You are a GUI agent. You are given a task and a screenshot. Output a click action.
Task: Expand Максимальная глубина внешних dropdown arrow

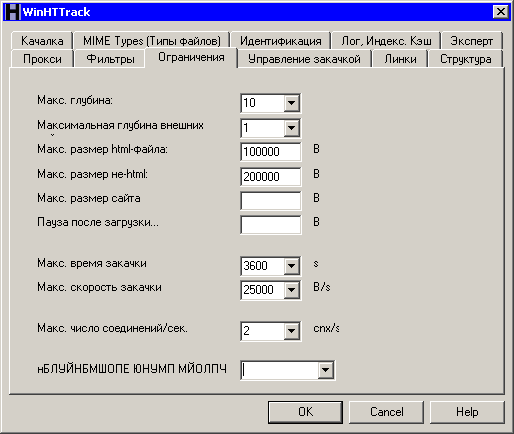pyautogui.click(x=291, y=128)
